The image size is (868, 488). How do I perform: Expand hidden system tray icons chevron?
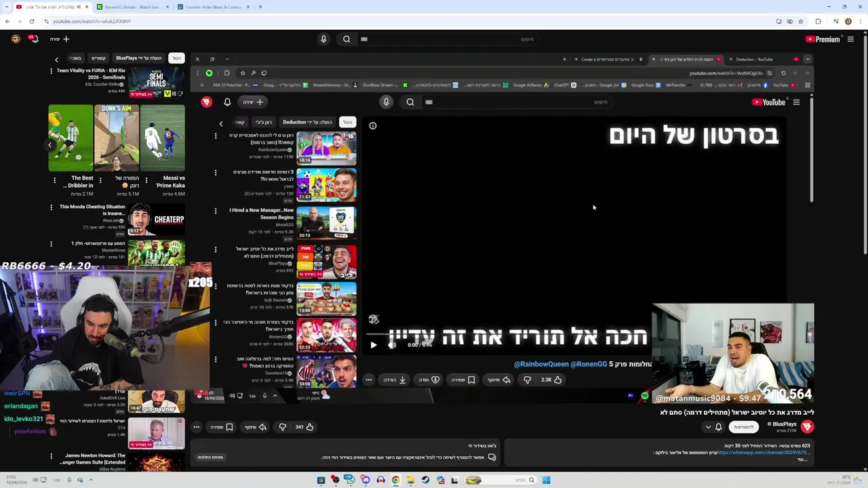coord(91,480)
